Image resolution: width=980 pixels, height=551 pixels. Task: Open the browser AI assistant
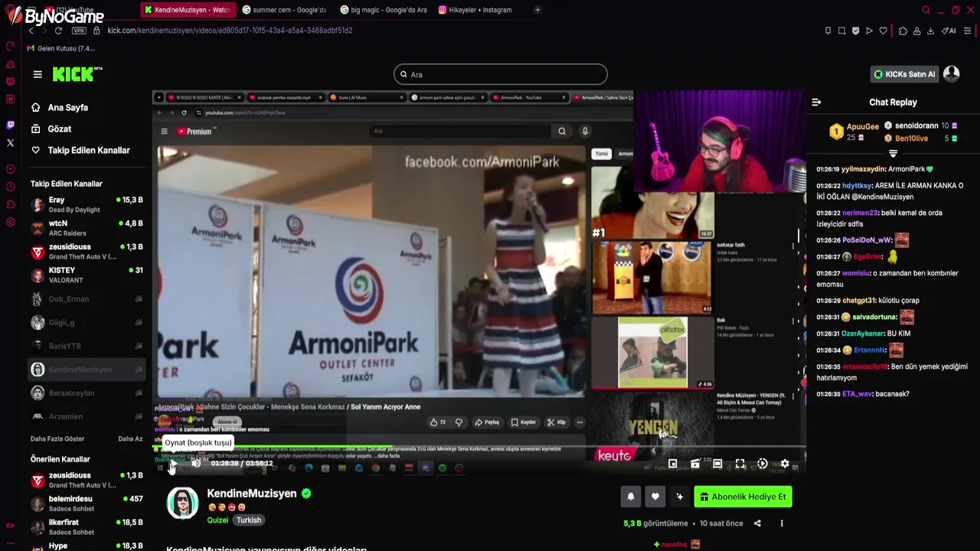pyautogui.click(x=949, y=31)
